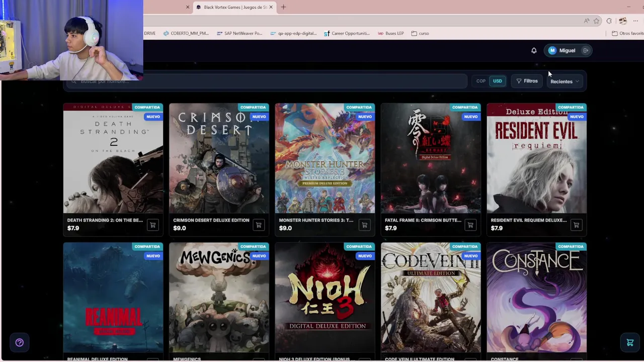This screenshot has height=362, width=644.
Task: Open the Code Vein II Ultimate cover
Action: [x=431, y=298]
